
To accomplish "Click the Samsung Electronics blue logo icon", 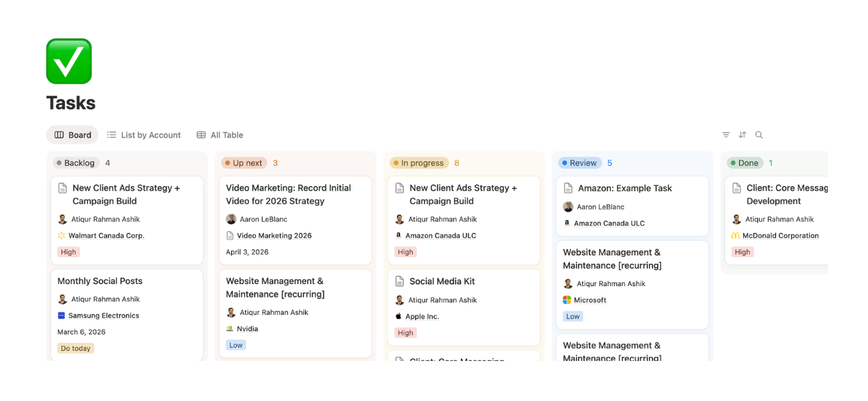I will pyautogui.click(x=61, y=315).
